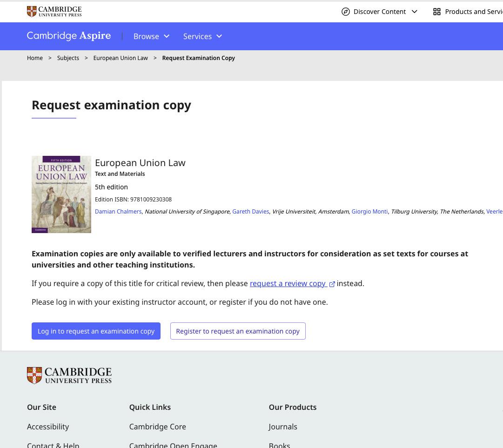Open author Damian Chalmers link
The height and width of the screenshot is (448, 503).
pos(118,212)
